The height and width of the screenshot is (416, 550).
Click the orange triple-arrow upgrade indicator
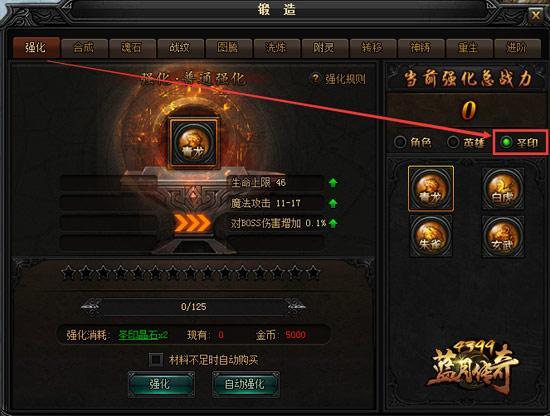[192, 223]
